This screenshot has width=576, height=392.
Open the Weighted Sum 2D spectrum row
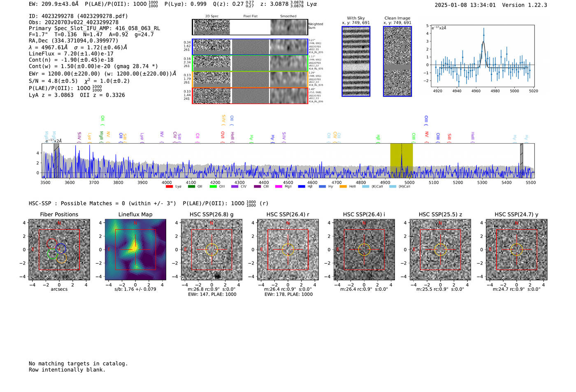250,27
